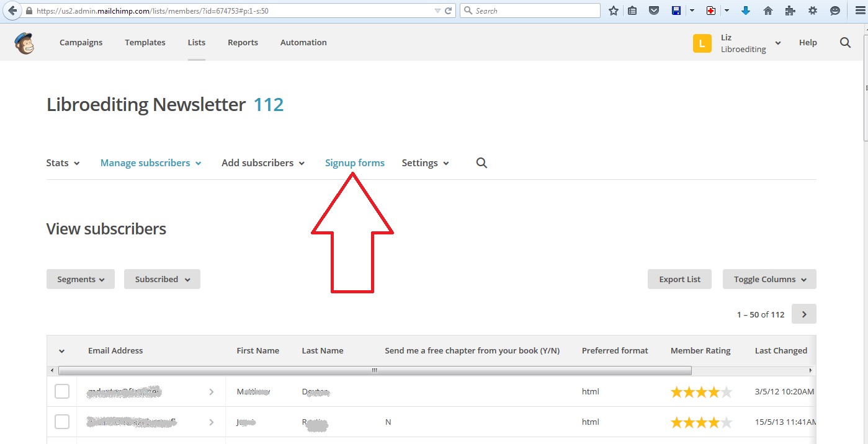Open the select-all dropdown in table header

coord(61,351)
